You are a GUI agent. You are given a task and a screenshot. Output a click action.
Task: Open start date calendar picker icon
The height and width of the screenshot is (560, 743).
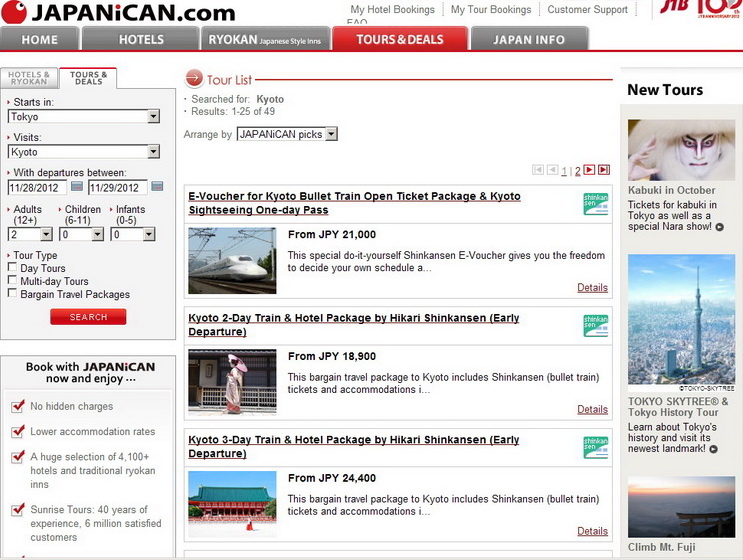pos(77,187)
